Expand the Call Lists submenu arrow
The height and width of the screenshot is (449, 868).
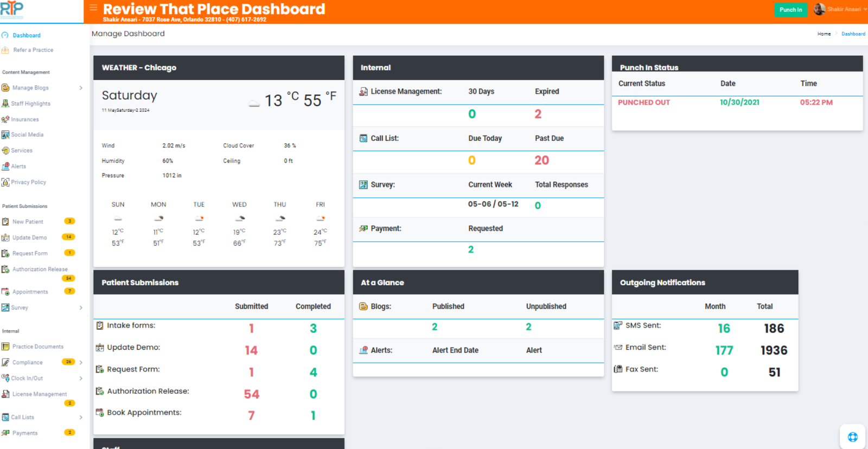coord(81,418)
